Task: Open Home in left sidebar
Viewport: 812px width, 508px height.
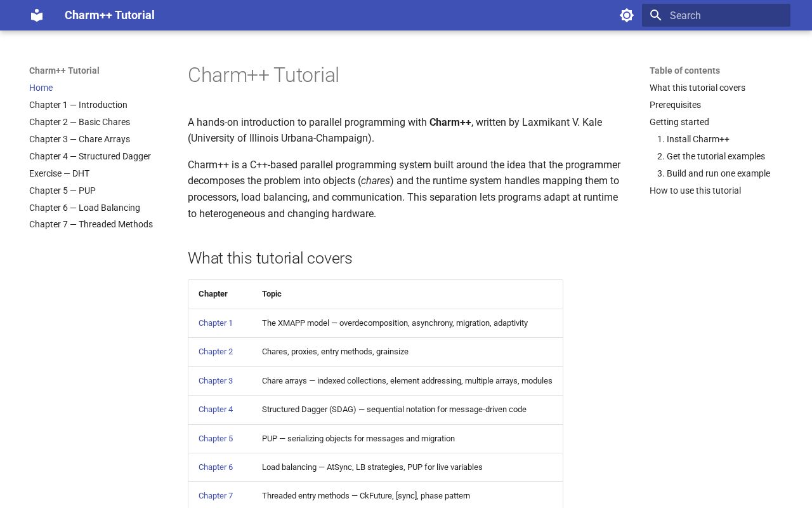Action: pyautogui.click(x=41, y=88)
